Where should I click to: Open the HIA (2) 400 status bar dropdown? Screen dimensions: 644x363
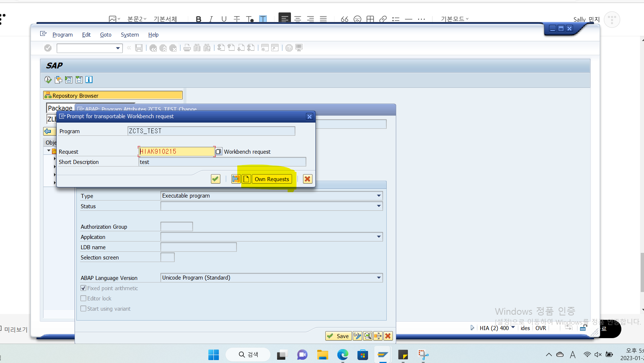point(513,328)
